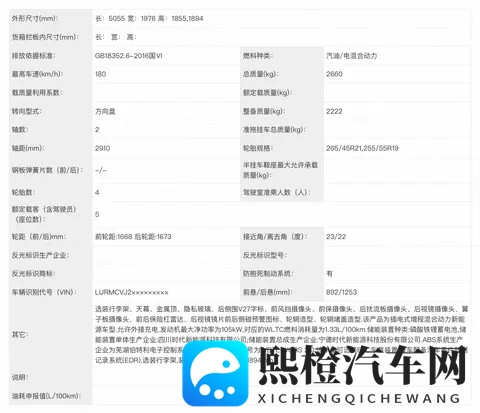Image resolution: width=480 pixels, height=413 pixels.
Task: Click the 反光标识生产企业 label
Action: [40, 255]
